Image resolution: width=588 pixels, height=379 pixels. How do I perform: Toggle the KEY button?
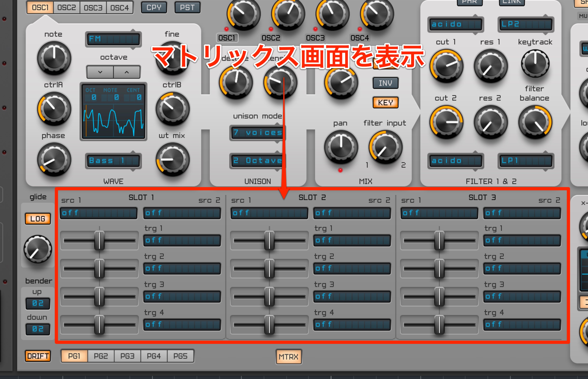(x=385, y=102)
